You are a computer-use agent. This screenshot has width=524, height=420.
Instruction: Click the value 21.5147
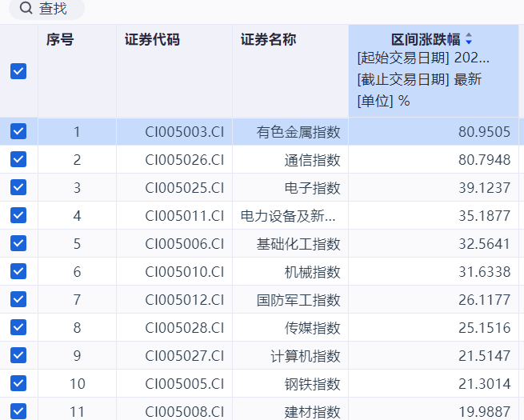484,355
